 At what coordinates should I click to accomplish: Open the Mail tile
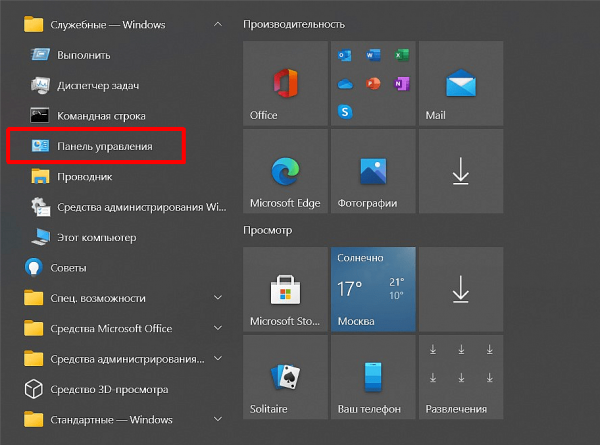pyautogui.click(x=461, y=83)
